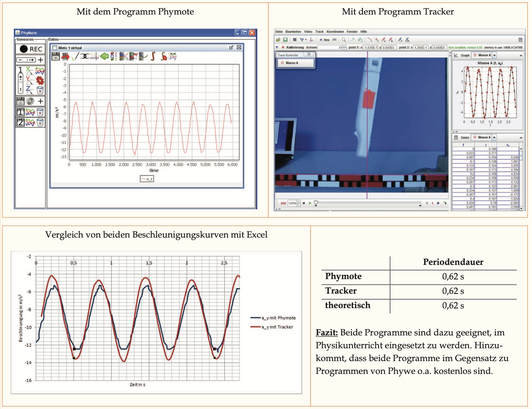Image resolution: width=532 pixels, height=409 pixels.
Task: Click the video playback slider handle
Action: click(x=316, y=203)
